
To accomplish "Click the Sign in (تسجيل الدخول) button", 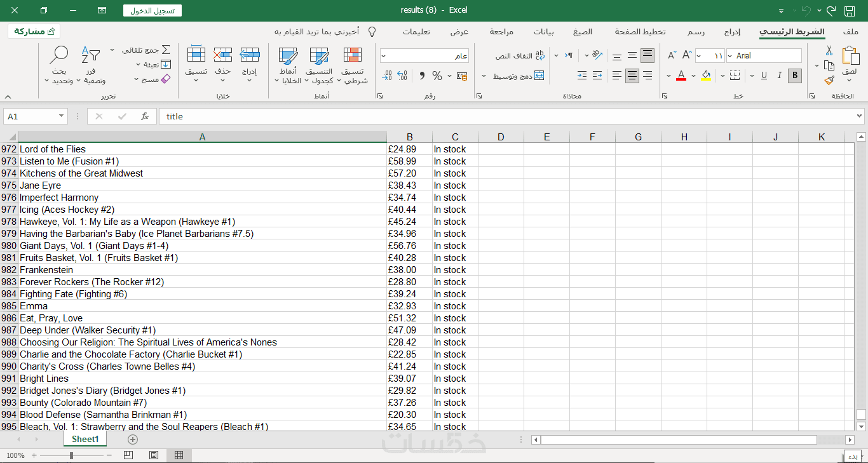I will 152,10.
